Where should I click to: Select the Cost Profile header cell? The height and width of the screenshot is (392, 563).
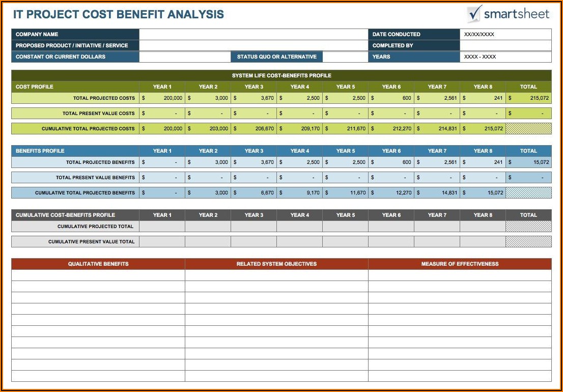coord(75,87)
